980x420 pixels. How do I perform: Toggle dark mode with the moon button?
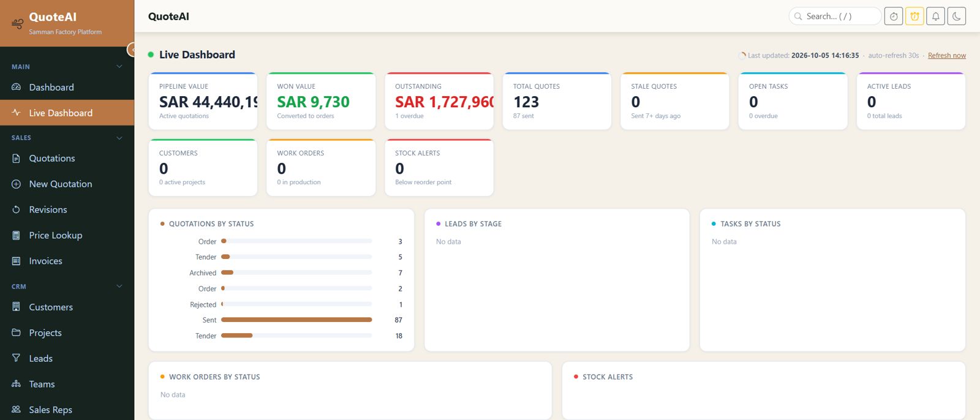click(957, 17)
